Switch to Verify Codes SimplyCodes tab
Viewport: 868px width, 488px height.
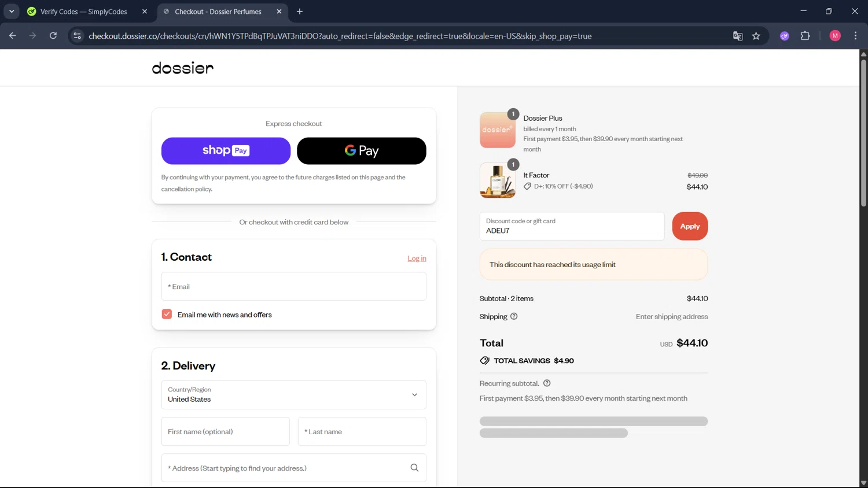coord(83,12)
